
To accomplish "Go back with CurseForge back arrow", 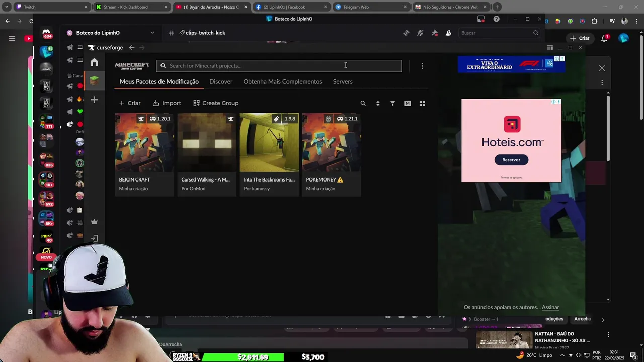I will [x=131, y=48].
